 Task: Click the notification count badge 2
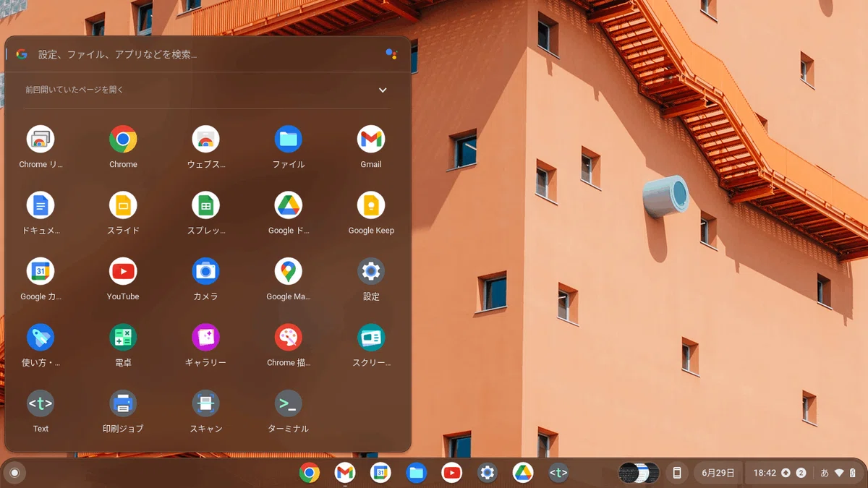tap(801, 473)
